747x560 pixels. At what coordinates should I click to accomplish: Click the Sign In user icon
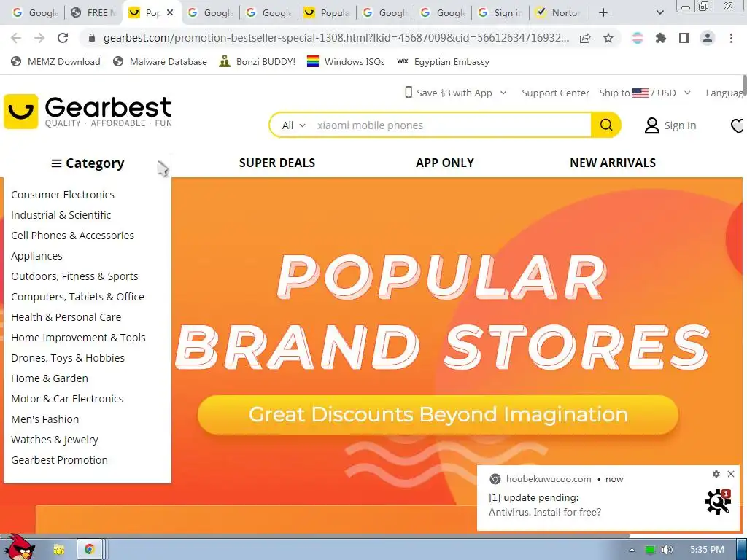pos(651,125)
